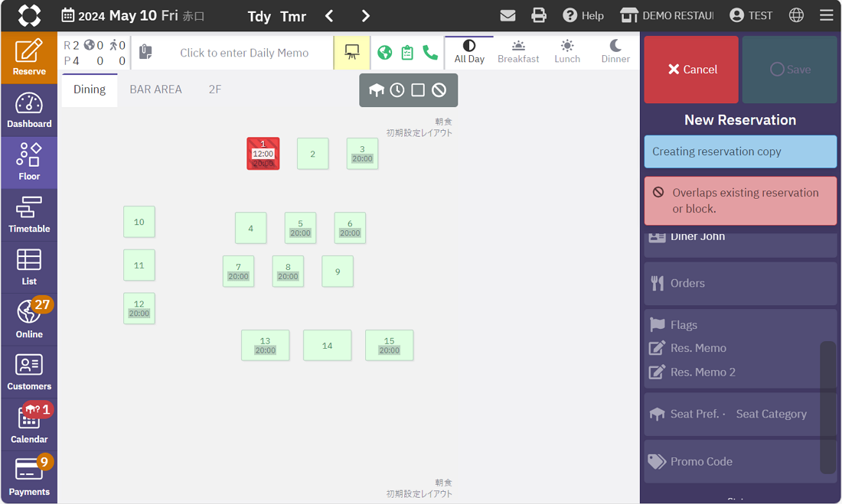The image size is (842, 504).
Task: Click the green clipboard icon
Action: 407,52
